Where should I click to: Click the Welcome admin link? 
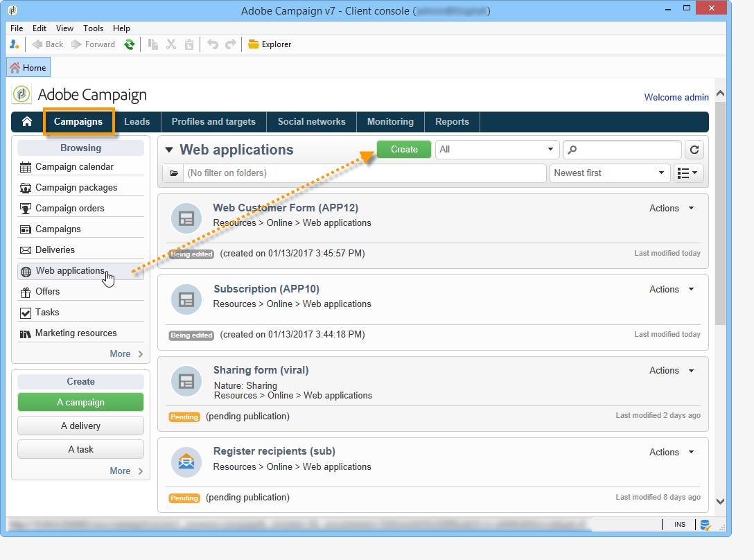point(676,97)
